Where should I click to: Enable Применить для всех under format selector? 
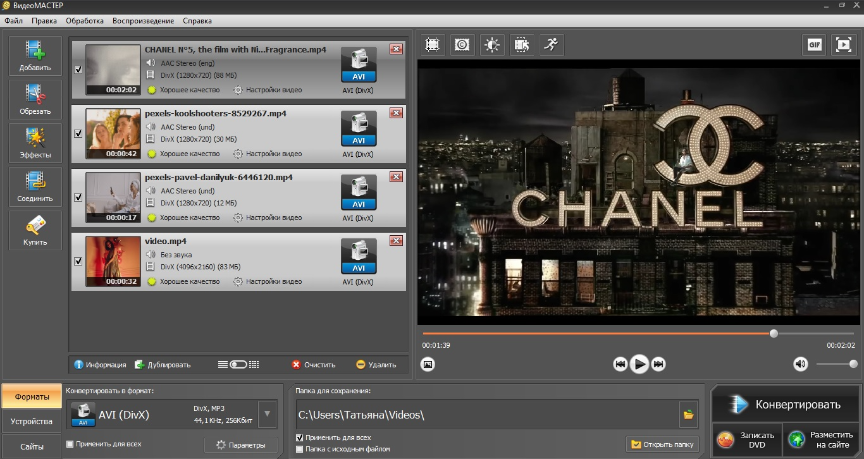click(x=70, y=444)
